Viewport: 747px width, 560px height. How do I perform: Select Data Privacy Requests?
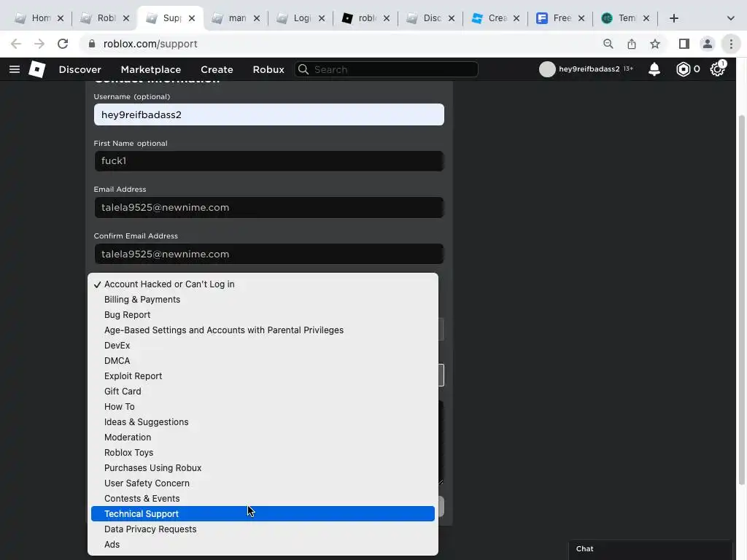263,529
